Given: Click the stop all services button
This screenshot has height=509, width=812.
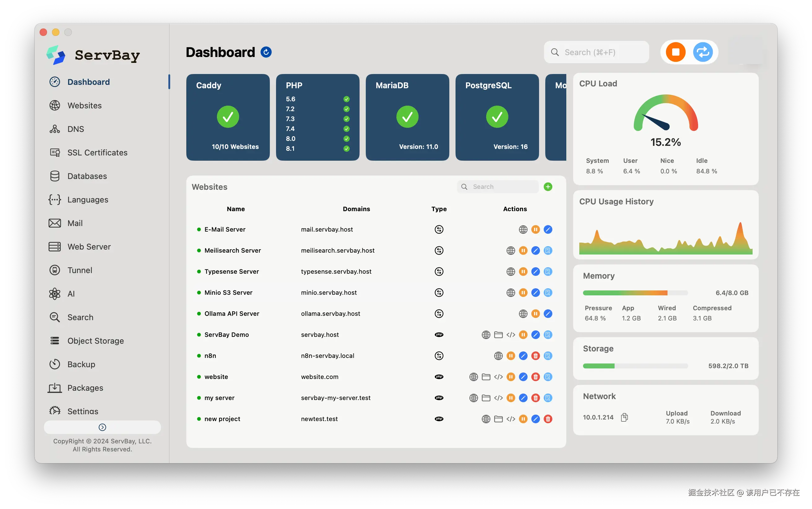Looking at the screenshot, I should pos(676,52).
